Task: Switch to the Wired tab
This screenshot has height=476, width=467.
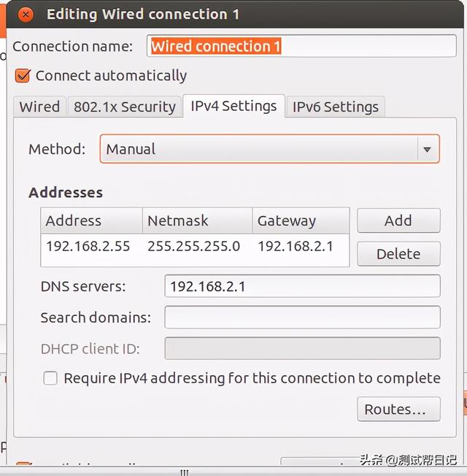Action: coord(39,107)
